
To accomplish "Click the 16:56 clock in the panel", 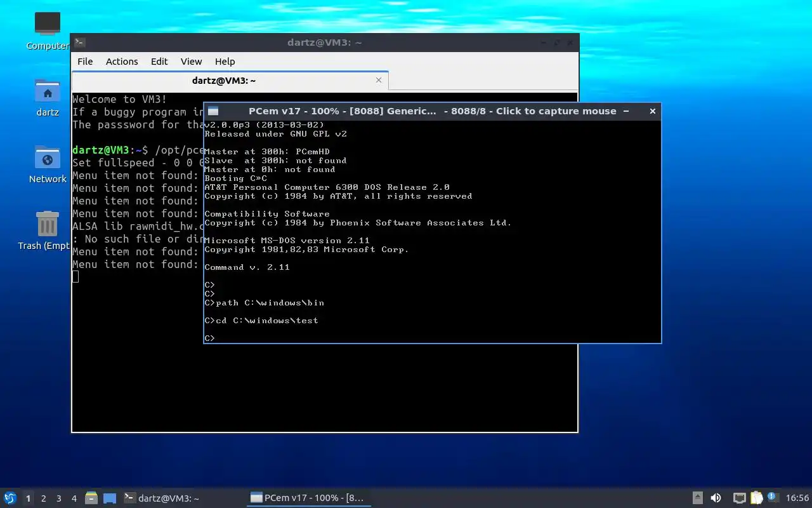I will coord(797,498).
